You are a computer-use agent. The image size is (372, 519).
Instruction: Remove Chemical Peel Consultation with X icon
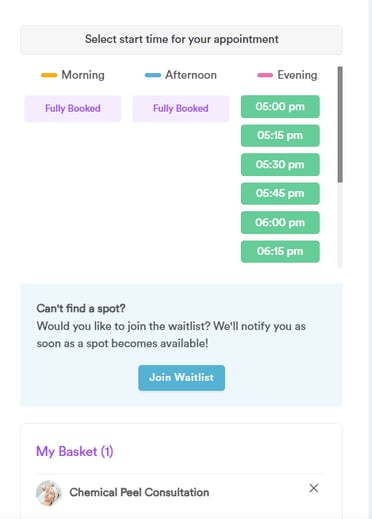click(x=313, y=488)
